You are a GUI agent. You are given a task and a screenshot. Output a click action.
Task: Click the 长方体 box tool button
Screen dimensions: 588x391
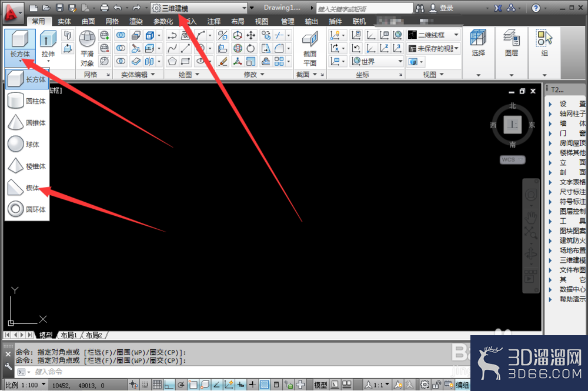tap(20, 39)
